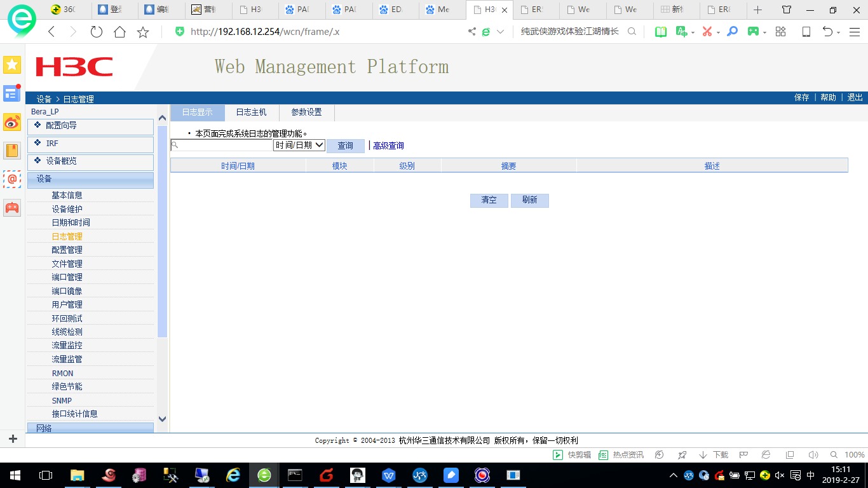Expand the 设备概览 menu section

(x=90, y=162)
